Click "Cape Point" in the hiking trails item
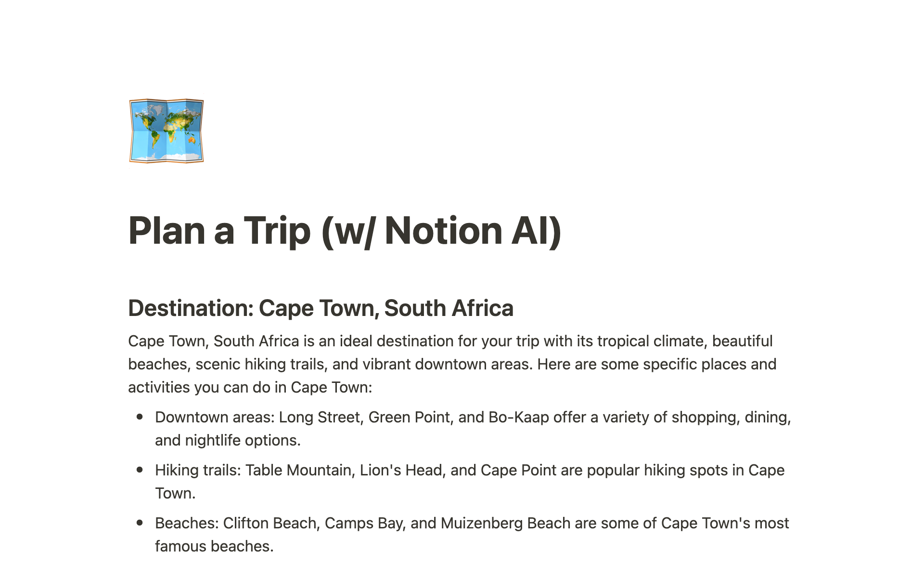This screenshot has width=924, height=578. [518, 470]
